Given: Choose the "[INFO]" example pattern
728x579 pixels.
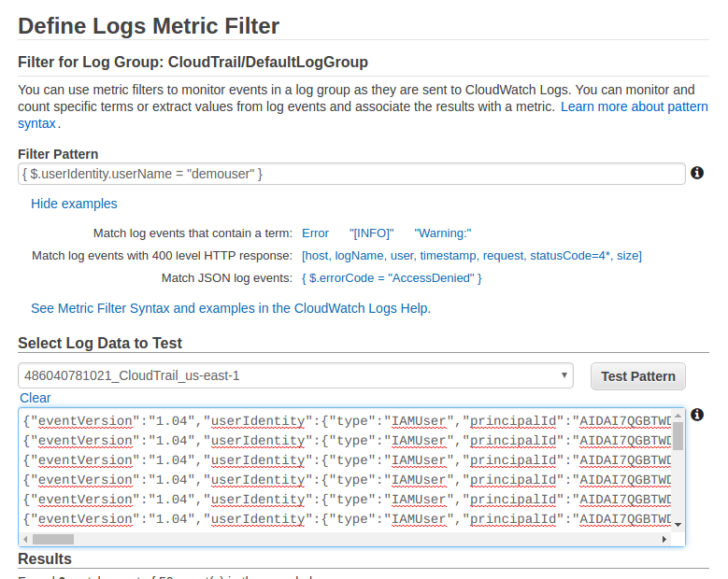Looking at the screenshot, I should click(x=371, y=233).
